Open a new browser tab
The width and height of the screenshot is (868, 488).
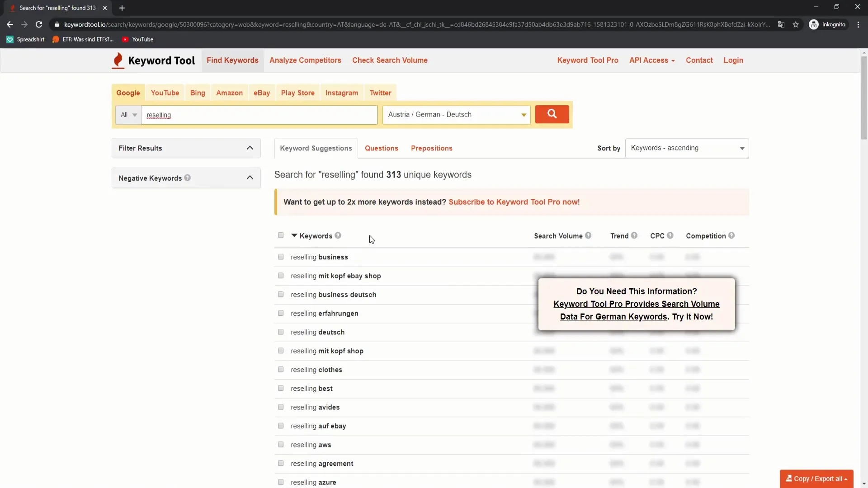click(x=122, y=8)
